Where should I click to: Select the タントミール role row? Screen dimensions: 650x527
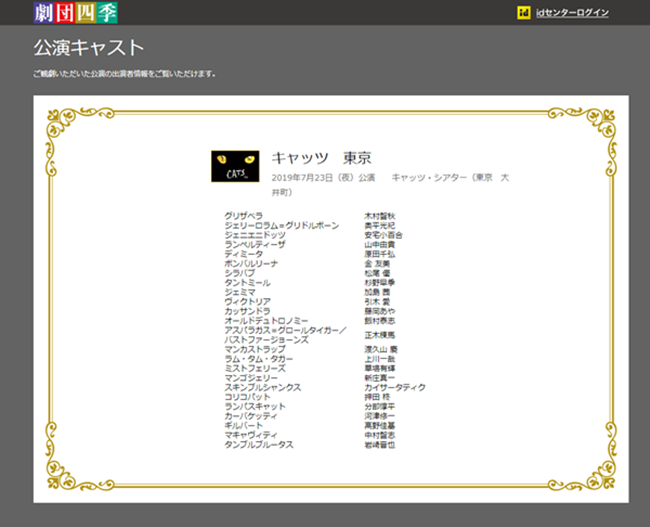click(x=247, y=282)
